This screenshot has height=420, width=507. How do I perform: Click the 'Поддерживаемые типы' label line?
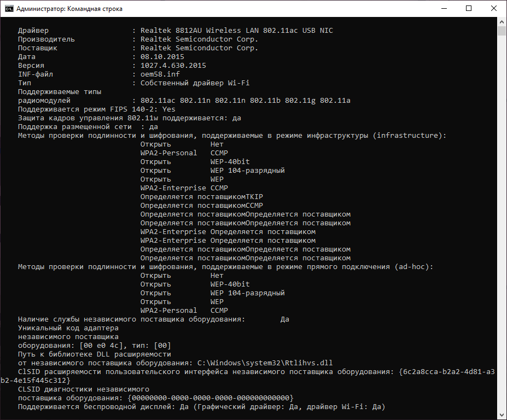tap(60, 91)
